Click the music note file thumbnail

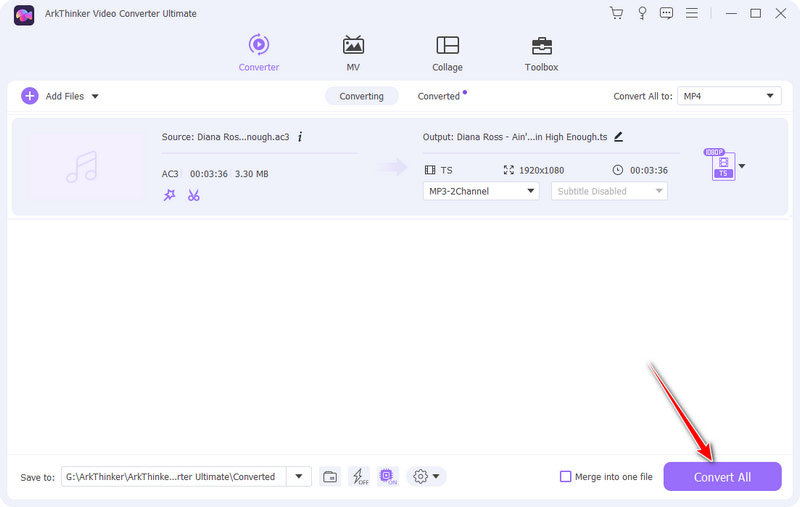click(87, 167)
